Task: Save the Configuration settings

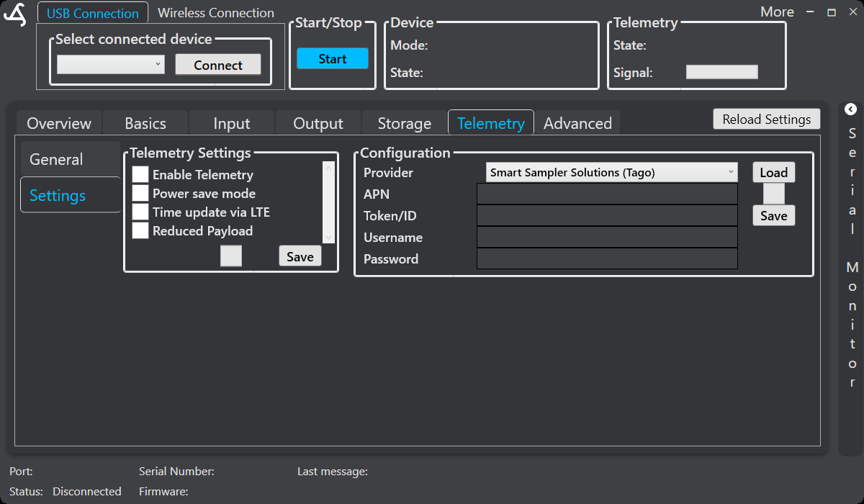Action: click(x=774, y=215)
